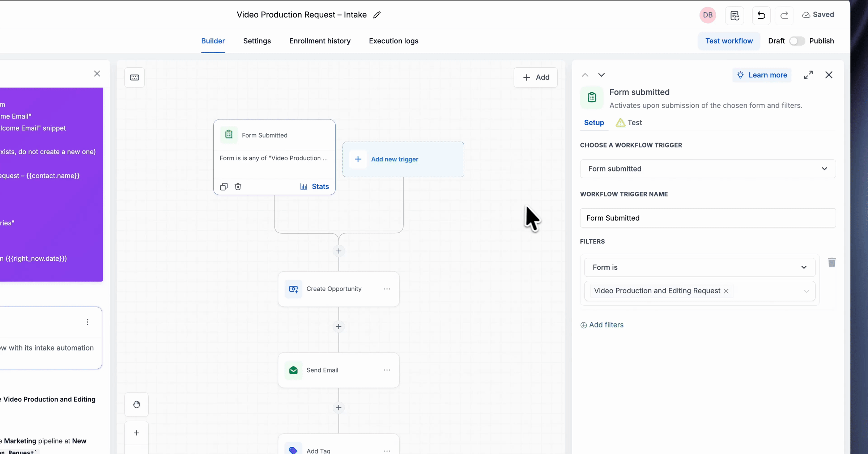Open Enrollment history tab
Image resolution: width=868 pixels, height=454 pixels.
(x=320, y=41)
